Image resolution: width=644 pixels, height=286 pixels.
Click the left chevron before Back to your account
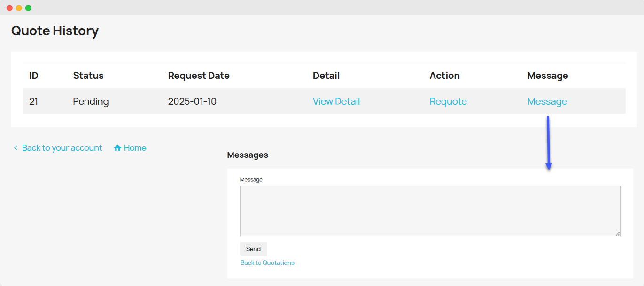(x=16, y=148)
